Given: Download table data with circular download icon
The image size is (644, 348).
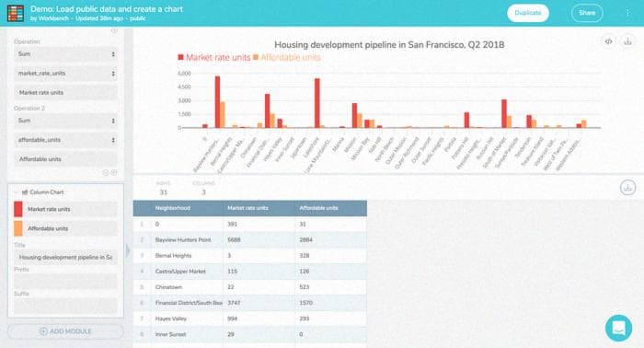Looking at the screenshot, I should pos(627,188).
